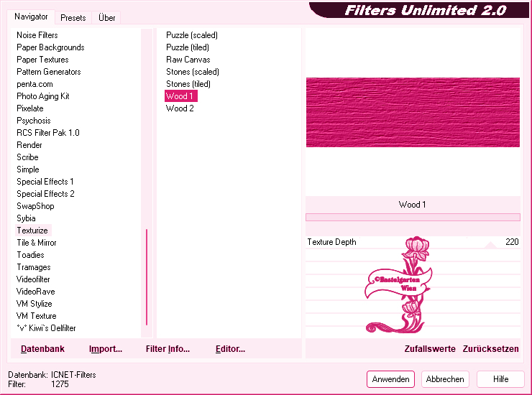The image size is (532, 395).
Task: Select Photo Aging Kit category
Action: pos(42,96)
